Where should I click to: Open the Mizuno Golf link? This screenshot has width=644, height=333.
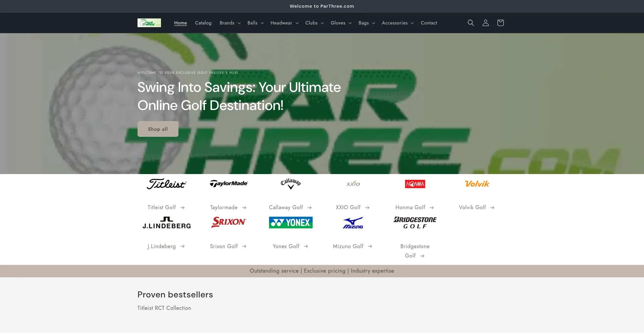(x=353, y=246)
